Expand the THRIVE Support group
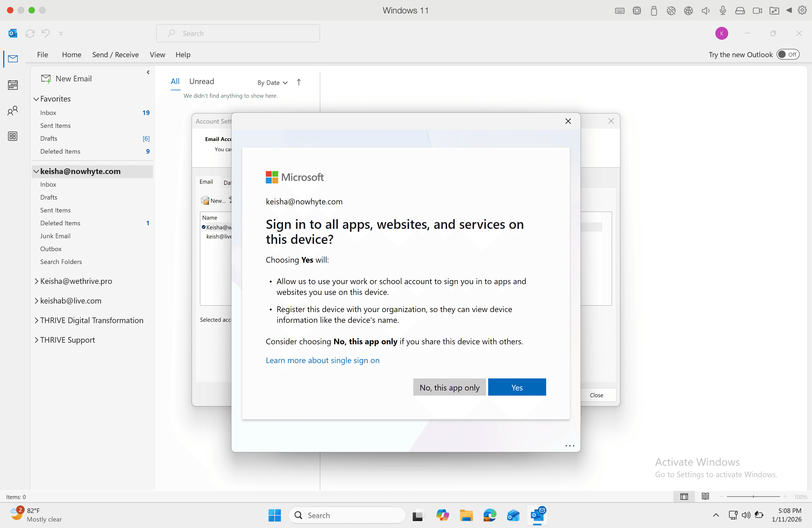 (x=36, y=340)
